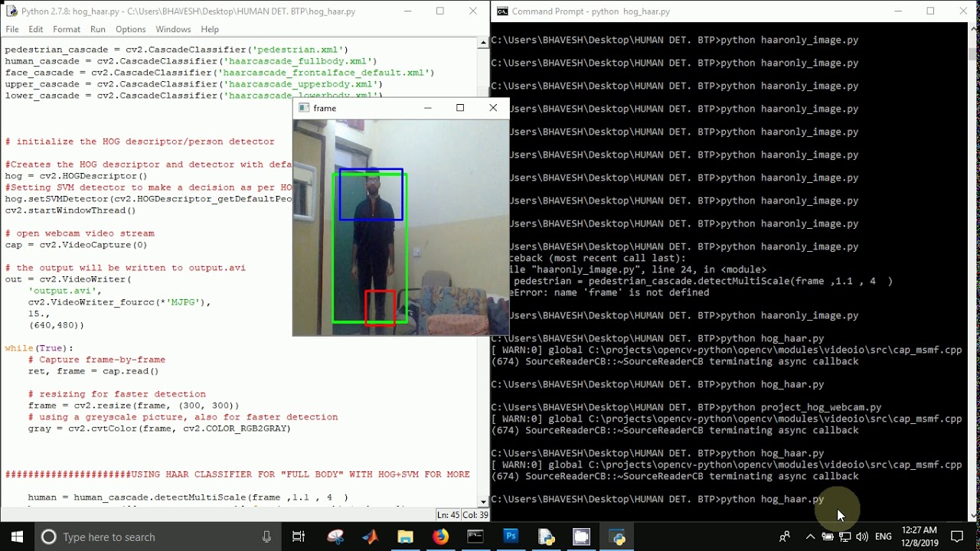
Task: Click the ENG language indicator
Action: [x=884, y=537]
